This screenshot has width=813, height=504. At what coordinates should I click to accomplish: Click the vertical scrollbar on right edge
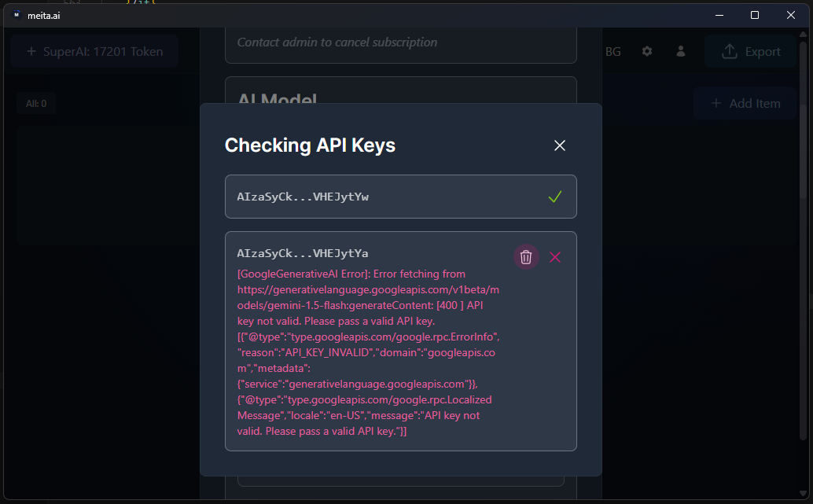pyautogui.click(x=802, y=236)
